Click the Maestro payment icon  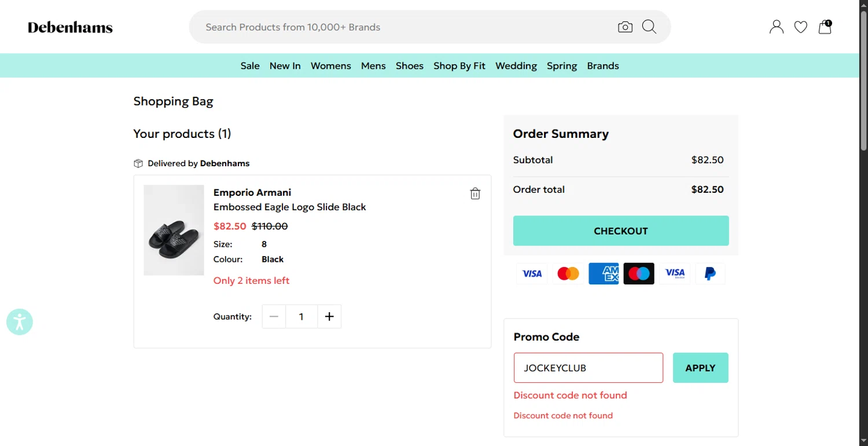[x=639, y=273]
